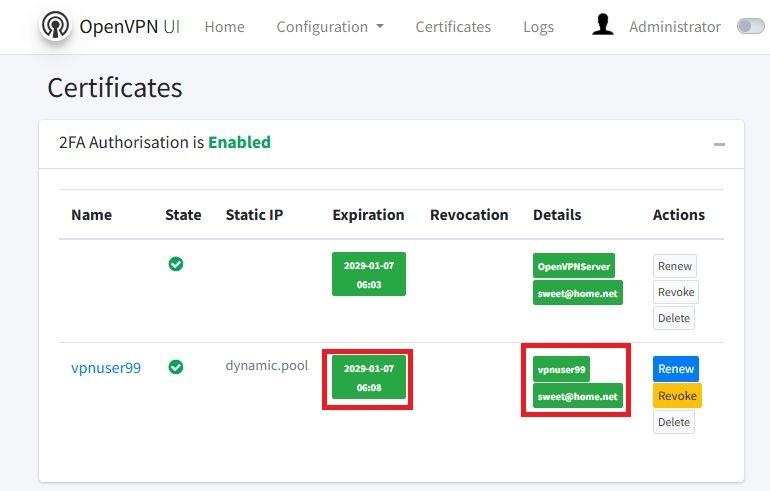Screen dimensions: 770x491
Task: Click the Certificates page heading
Action: point(115,88)
